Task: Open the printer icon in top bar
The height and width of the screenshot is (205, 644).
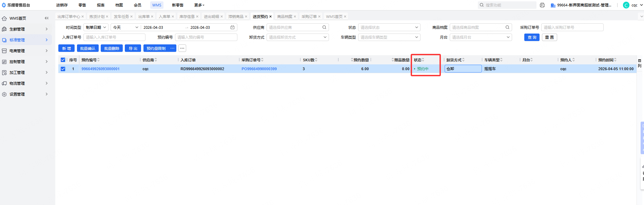Action: coord(542,5)
